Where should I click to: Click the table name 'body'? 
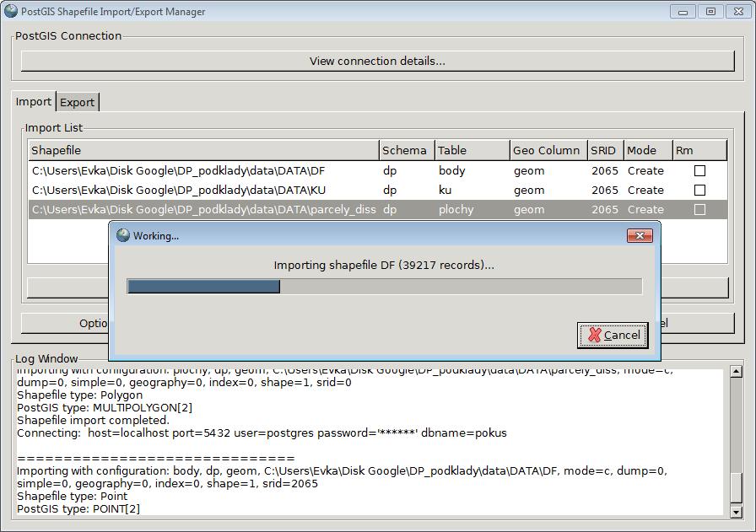451,170
